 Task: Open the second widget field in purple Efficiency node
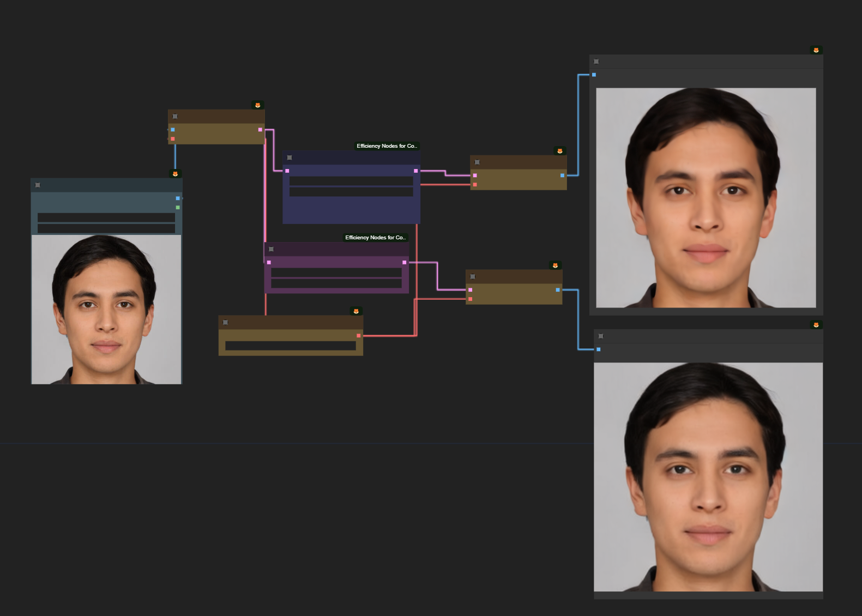[336, 283]
